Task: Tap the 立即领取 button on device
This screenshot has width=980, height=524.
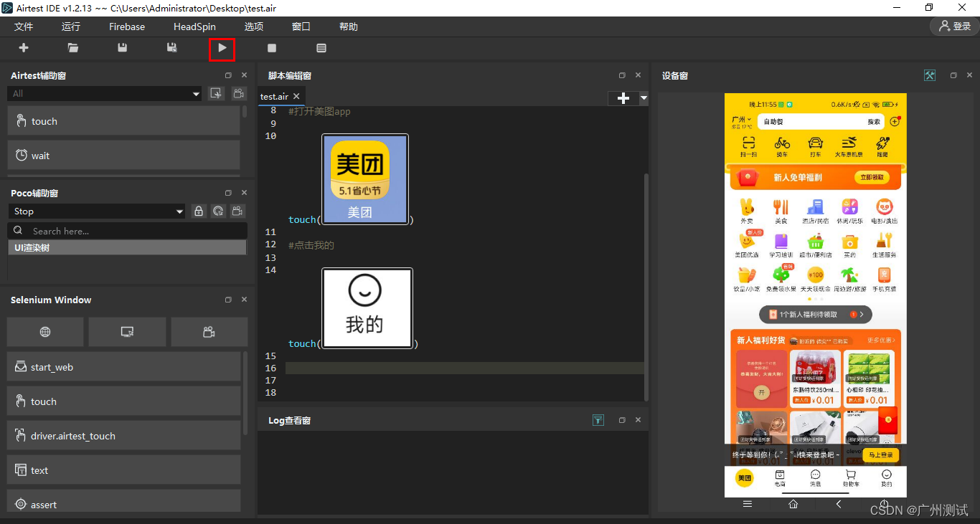Action: point(872,177)
